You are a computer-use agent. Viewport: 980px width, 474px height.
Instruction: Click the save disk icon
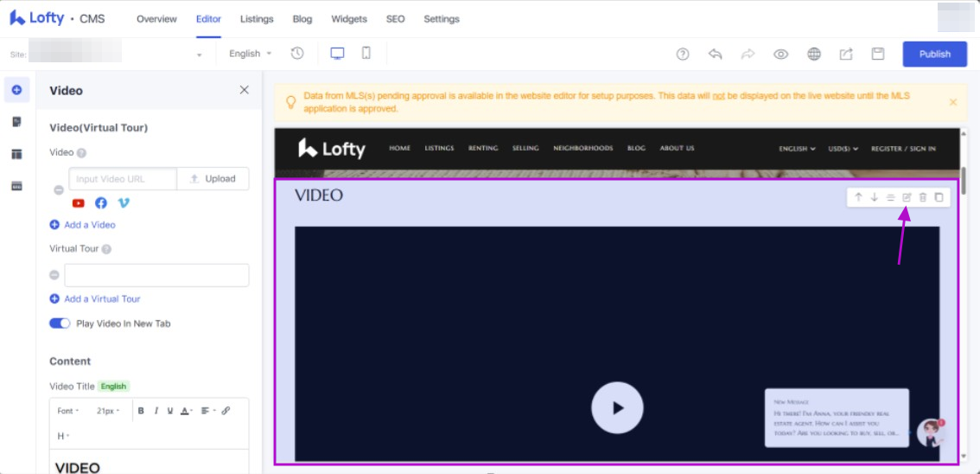point(878,54)
